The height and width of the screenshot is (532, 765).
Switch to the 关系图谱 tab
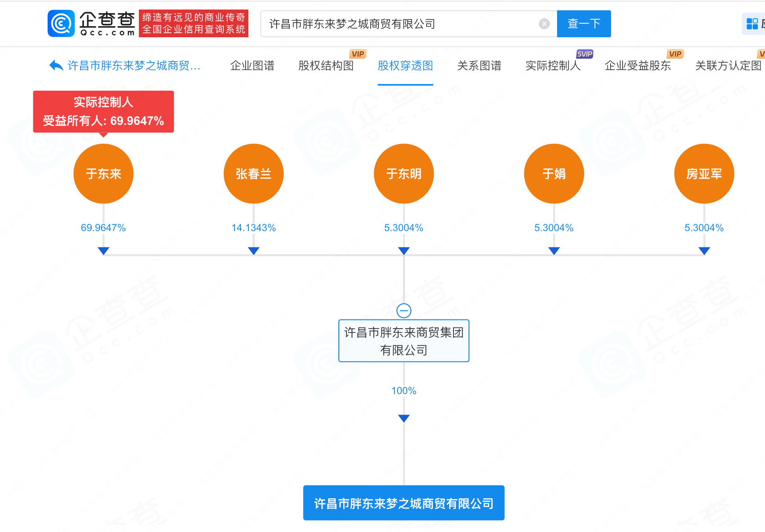[x=479, y=65]
